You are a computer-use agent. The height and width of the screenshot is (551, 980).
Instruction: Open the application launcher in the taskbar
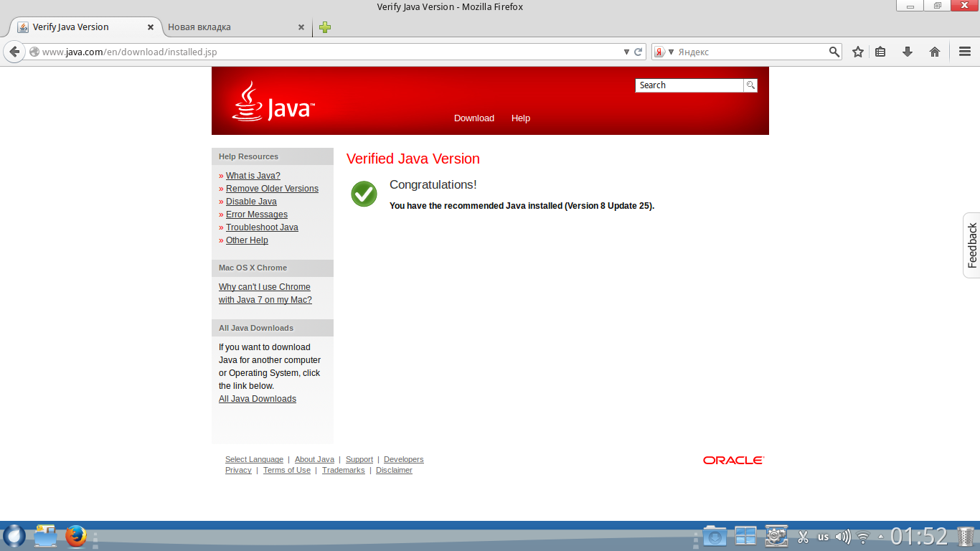14,536
